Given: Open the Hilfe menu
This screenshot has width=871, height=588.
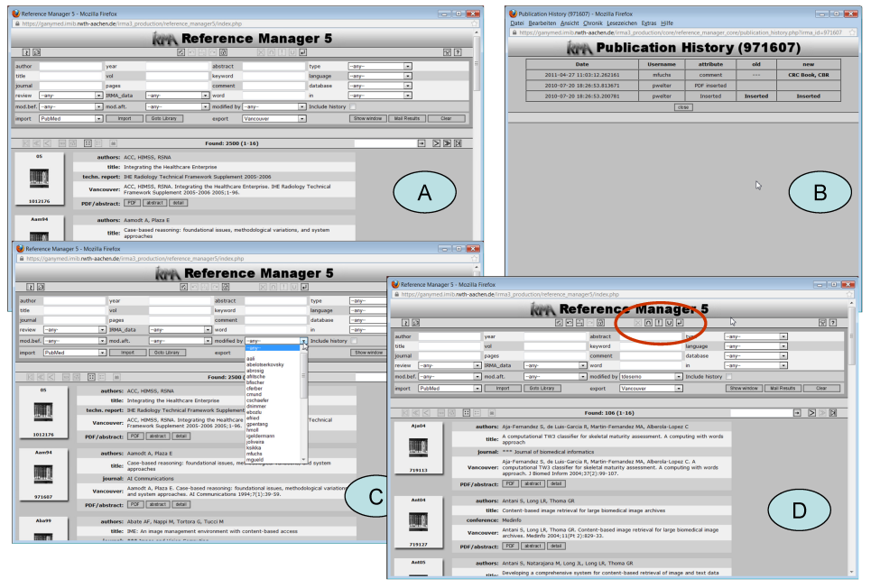Looking at the screenshot, I should click(x=667, y=23).
